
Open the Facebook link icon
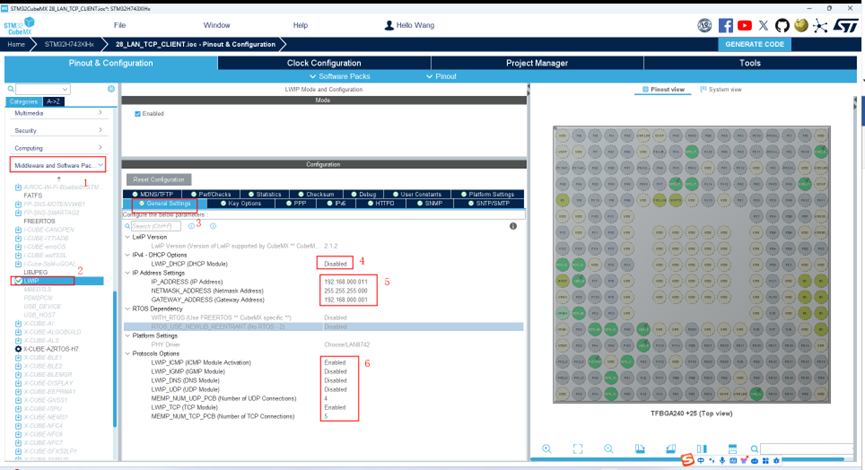pos(725,25)
